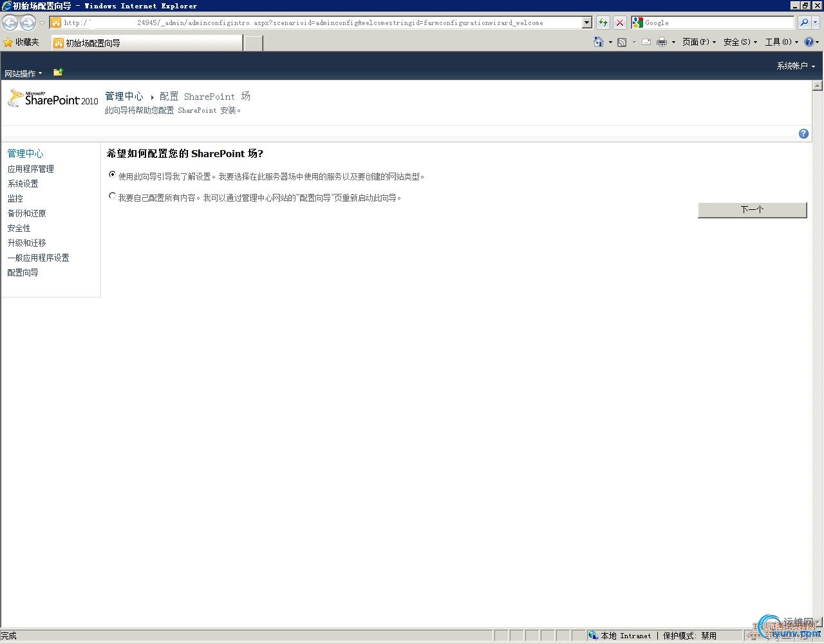
Task: Select the 我要自己配置所有内容 radio option
Action: (x=113, y=196)
